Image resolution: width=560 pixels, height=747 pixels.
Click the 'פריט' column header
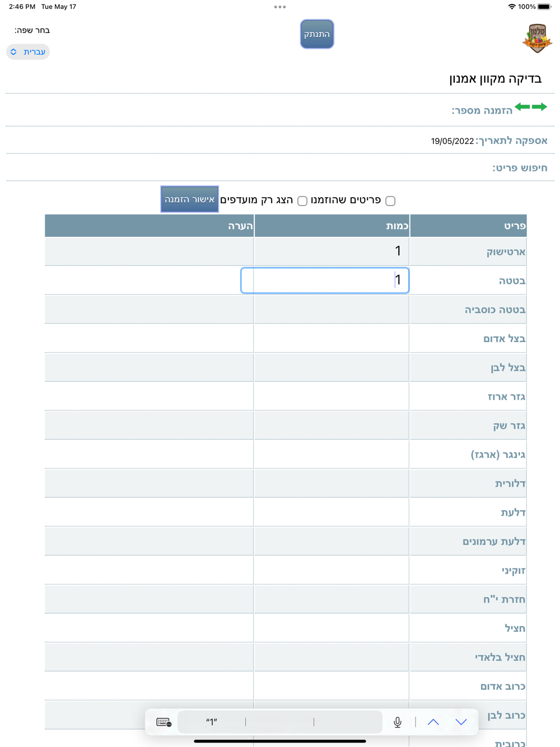pos(468,226)
